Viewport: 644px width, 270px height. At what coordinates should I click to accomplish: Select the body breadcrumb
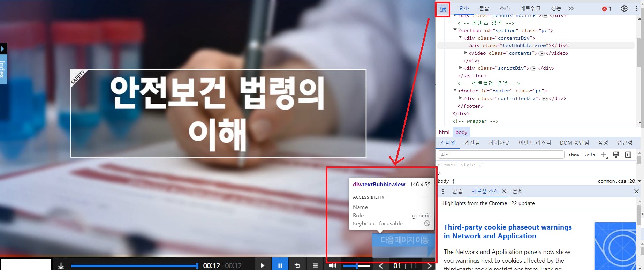coord(461,132)
